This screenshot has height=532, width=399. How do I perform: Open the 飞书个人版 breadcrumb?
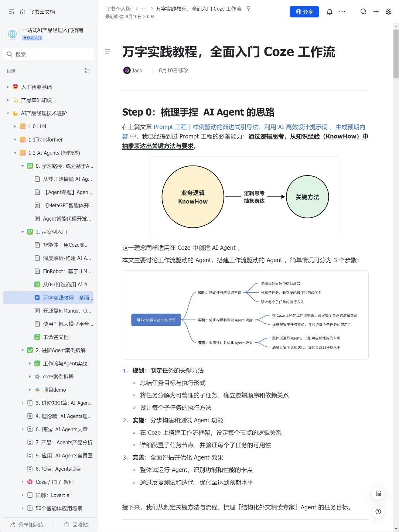click(118, 8)
